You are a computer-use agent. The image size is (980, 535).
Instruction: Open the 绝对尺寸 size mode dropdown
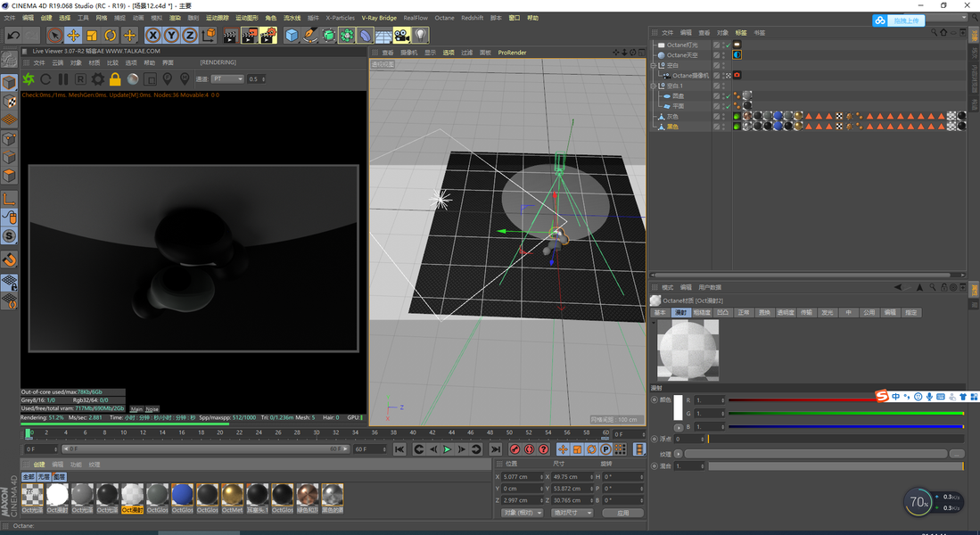(572, 513)
